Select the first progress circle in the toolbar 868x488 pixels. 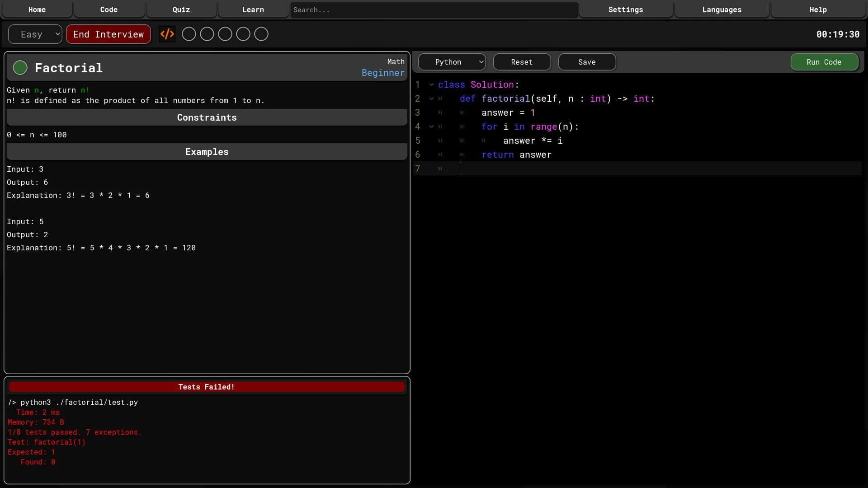pyautogui.click(x=189, y=34)
